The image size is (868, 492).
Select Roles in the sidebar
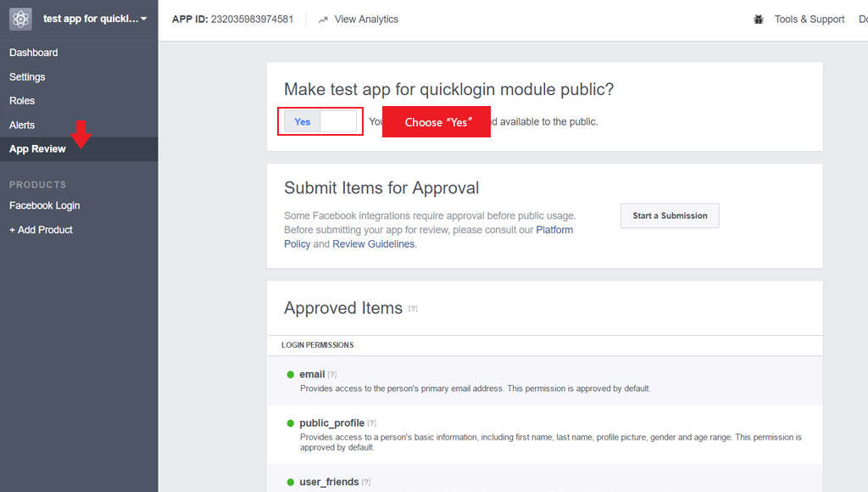click(x=22, y=101)
